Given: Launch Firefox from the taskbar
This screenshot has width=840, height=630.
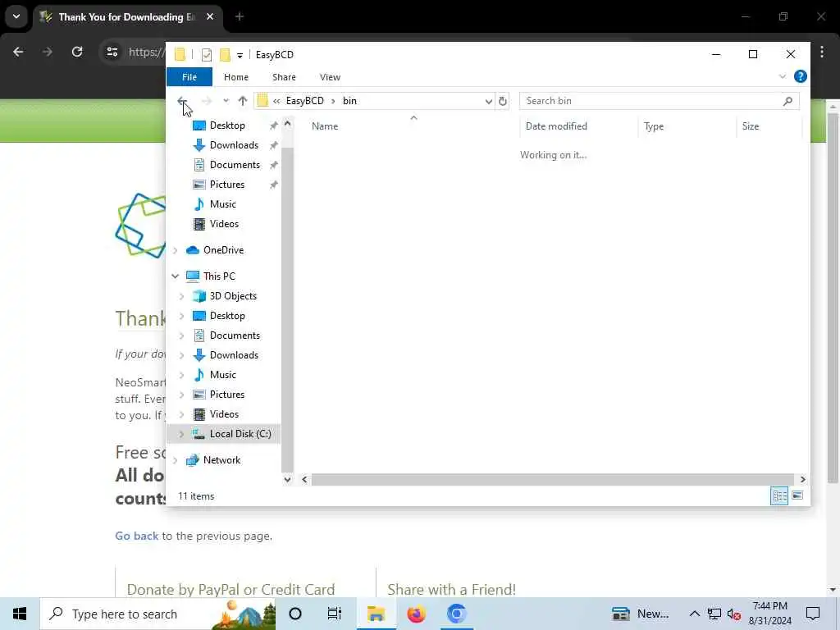Looking at the screenshot, I should pos(416,614).
